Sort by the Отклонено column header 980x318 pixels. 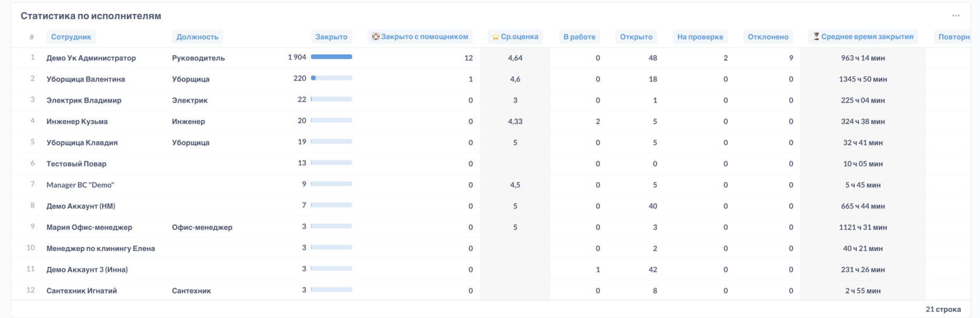click(768, 37)
